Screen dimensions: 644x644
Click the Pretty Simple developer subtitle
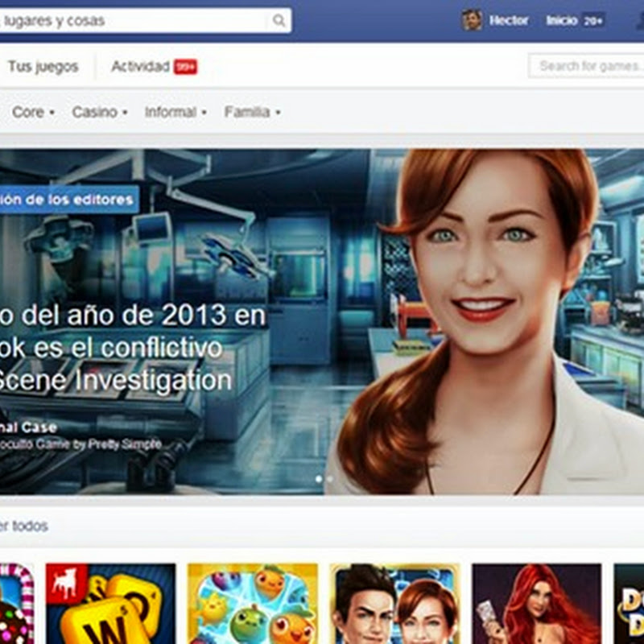pyautogui.click(x=80, y=444)
